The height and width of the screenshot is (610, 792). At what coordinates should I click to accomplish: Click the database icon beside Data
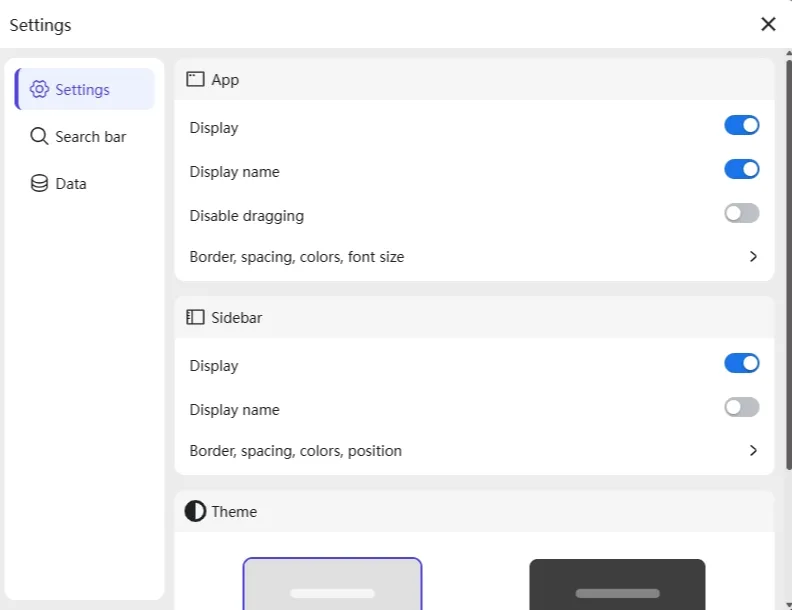pyautogui.click(x=39, y=183)
